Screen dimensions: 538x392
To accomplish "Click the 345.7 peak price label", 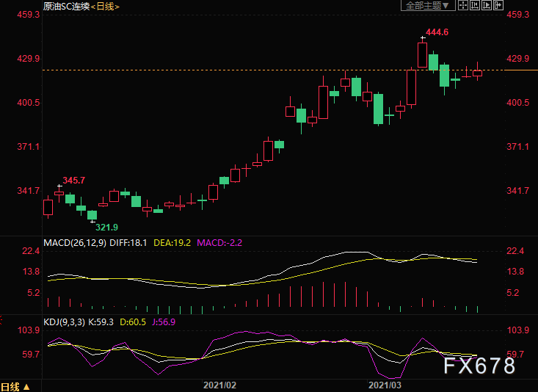I will click(x=74, y=180).
